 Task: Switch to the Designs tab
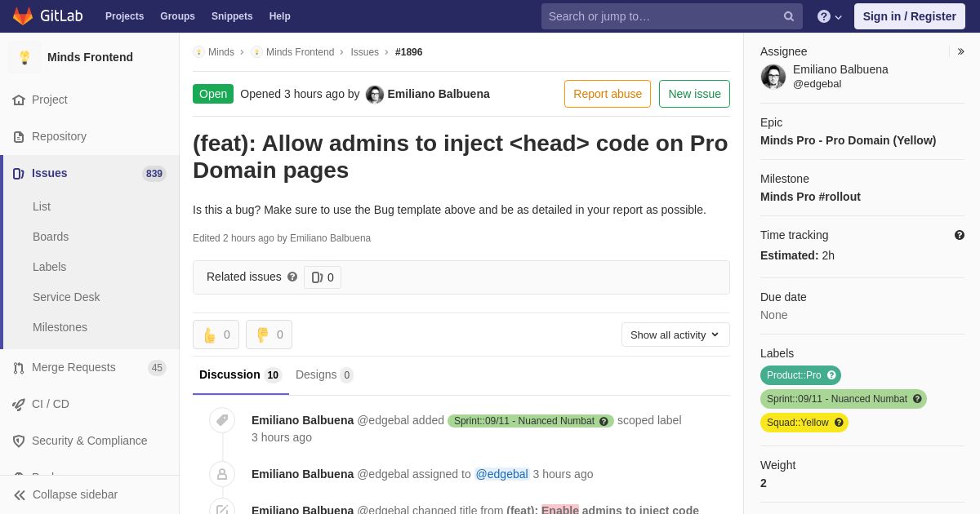click(324, 374)
